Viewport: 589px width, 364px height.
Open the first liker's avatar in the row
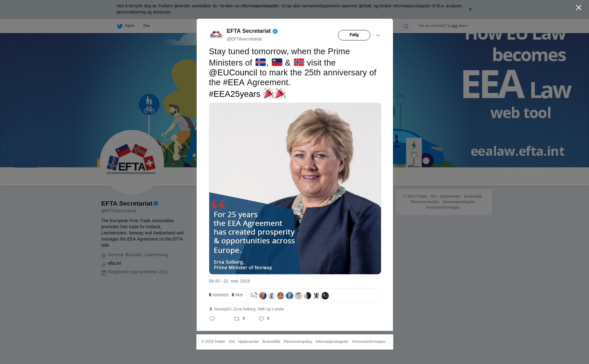(x=254, y=296)
